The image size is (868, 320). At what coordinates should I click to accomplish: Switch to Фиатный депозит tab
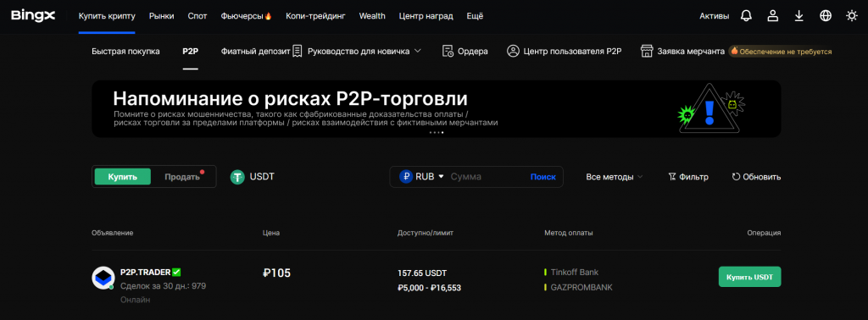(x=255, y=52)
